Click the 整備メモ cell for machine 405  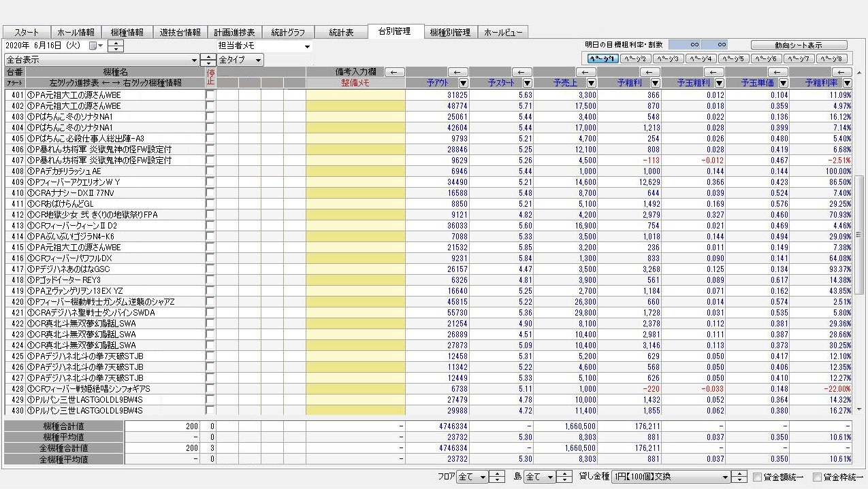click(x=355, y=139)
